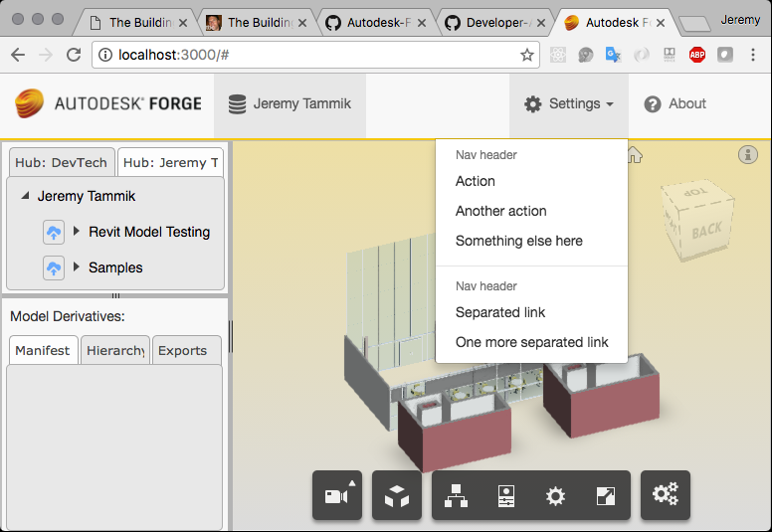Click the camera interactions icon in viewer toolbar

(336, 495)
